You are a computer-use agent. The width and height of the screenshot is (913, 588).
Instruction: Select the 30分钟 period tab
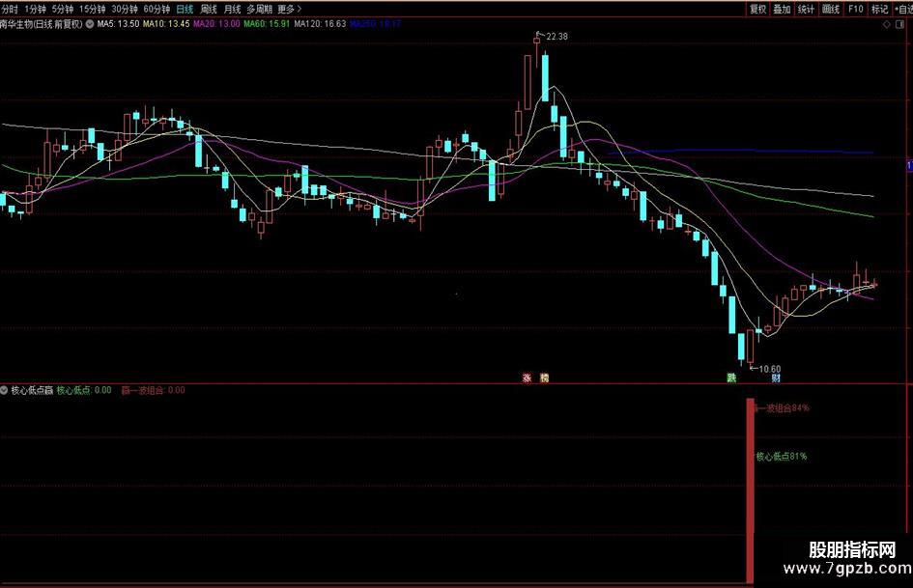pyautogui.click(x=125, y=9)
